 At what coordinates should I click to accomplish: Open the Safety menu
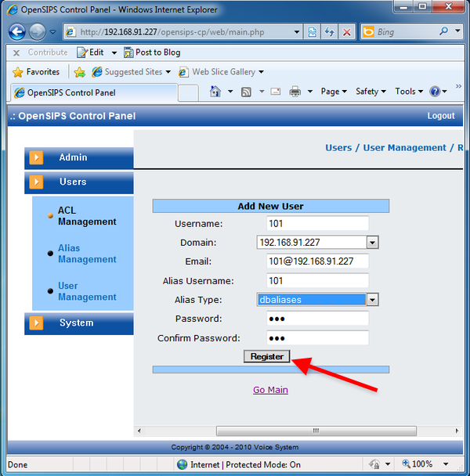coord(371,92)
